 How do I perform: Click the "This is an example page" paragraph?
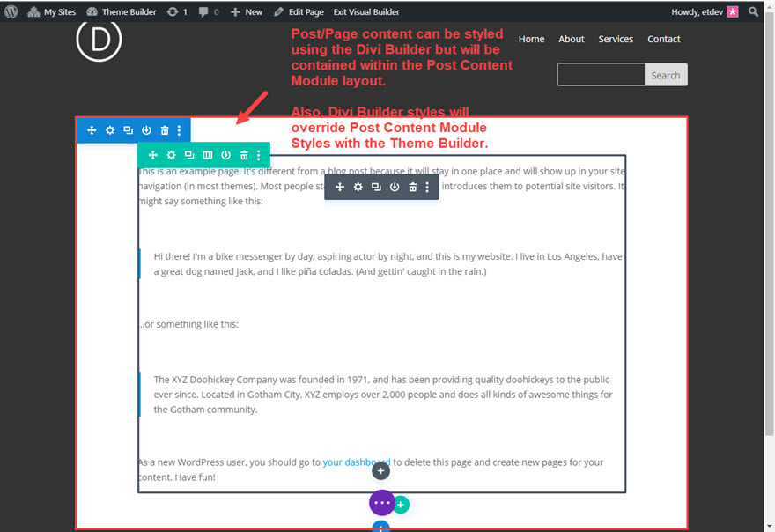click(381, 186)
